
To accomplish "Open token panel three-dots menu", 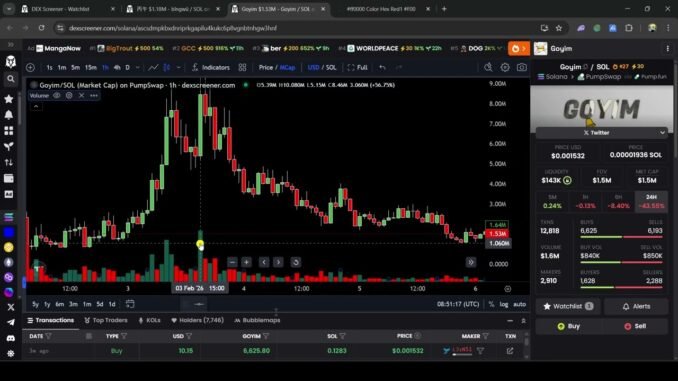I will click(668, 49).
